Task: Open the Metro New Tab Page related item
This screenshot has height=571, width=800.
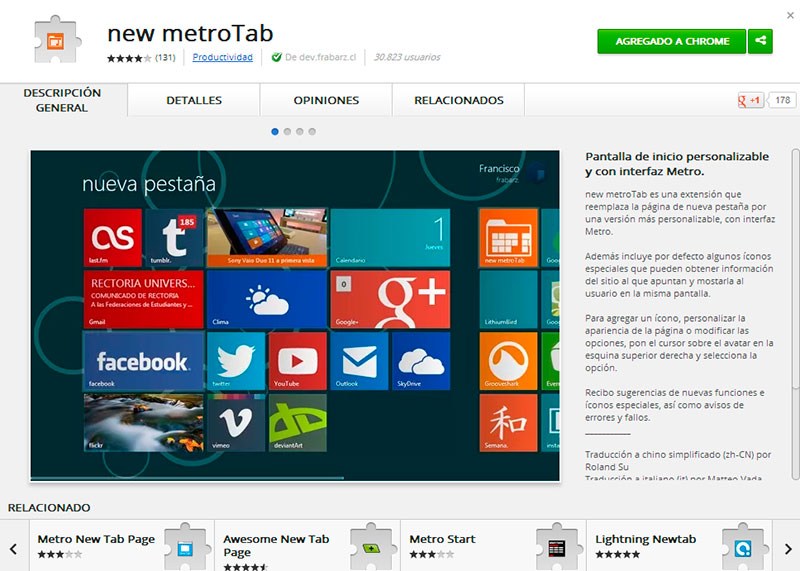Action: [x=122, y=546]
